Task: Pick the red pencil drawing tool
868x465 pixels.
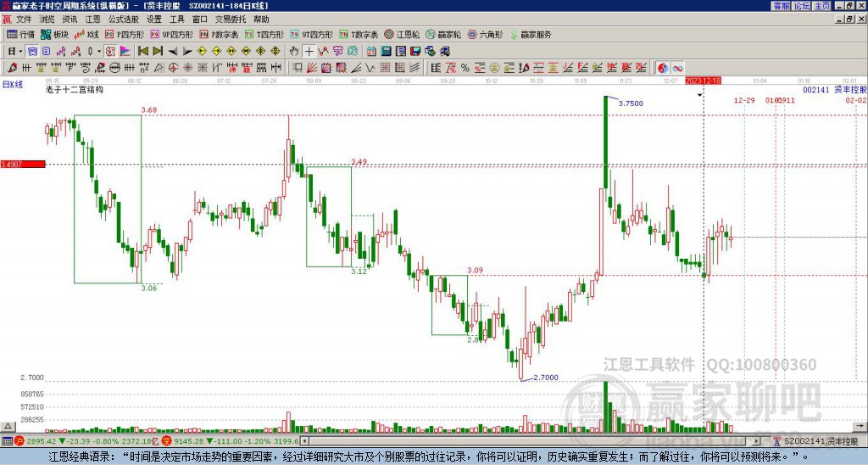Action: point(11,68)
